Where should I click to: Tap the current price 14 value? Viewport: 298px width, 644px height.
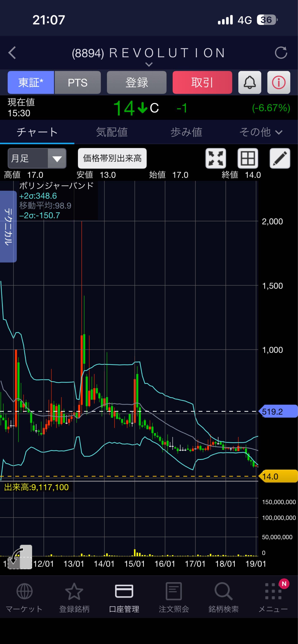pyautogui.click(x=124, y=108)
